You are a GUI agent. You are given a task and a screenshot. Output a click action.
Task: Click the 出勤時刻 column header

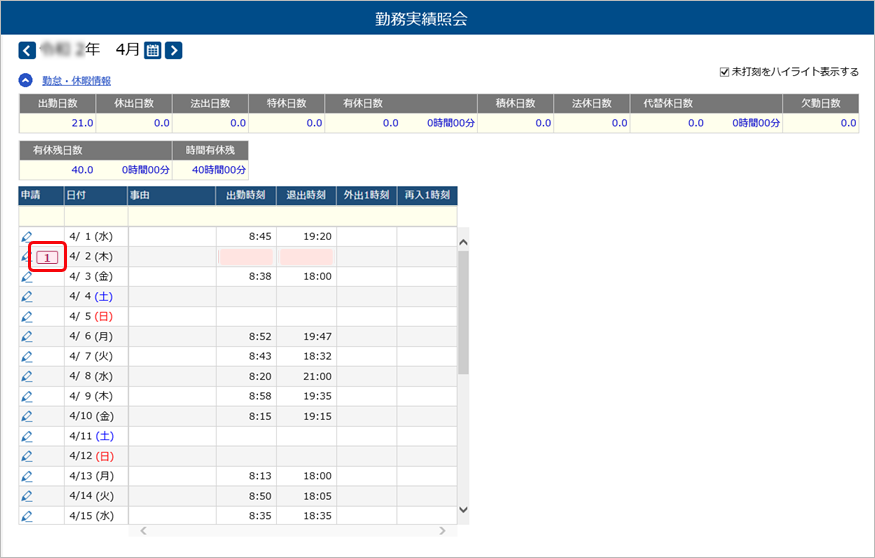(x=246, y=195)
